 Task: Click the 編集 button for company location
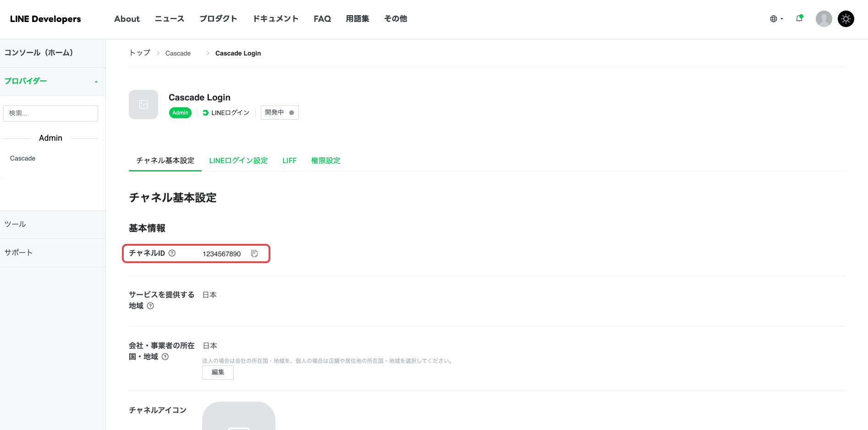click(218, 372)
